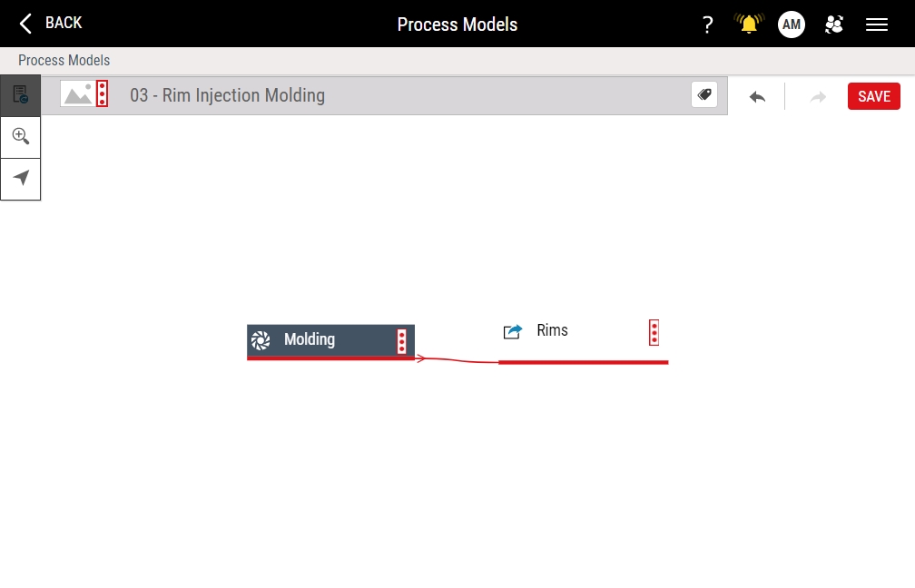This screenshot has height=588, width=915.
Task: Open the document properties sidebar icon
Action: (20, 95)
